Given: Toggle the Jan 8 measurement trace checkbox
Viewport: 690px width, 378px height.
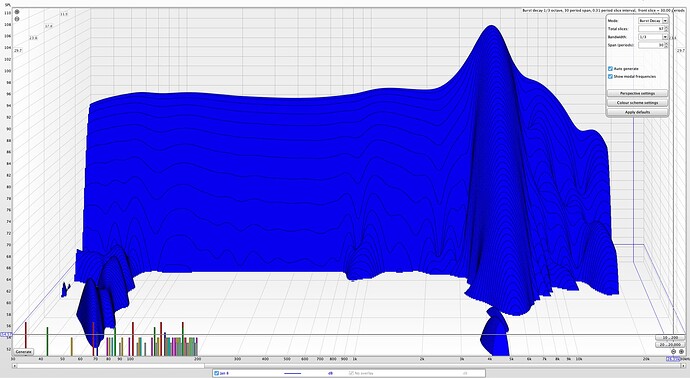Looking at the screenshot, I should pos(216,373).
